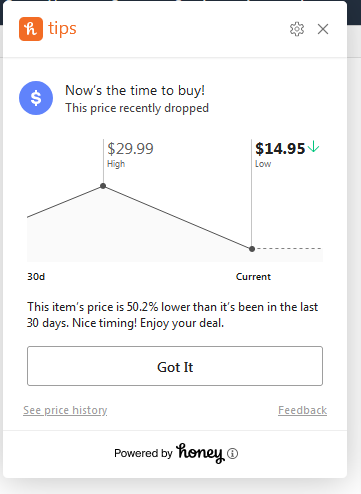The height and width of the screenshot is (494, 361).
Task: Click the tips title text
Action: click(x=62, y=29)
